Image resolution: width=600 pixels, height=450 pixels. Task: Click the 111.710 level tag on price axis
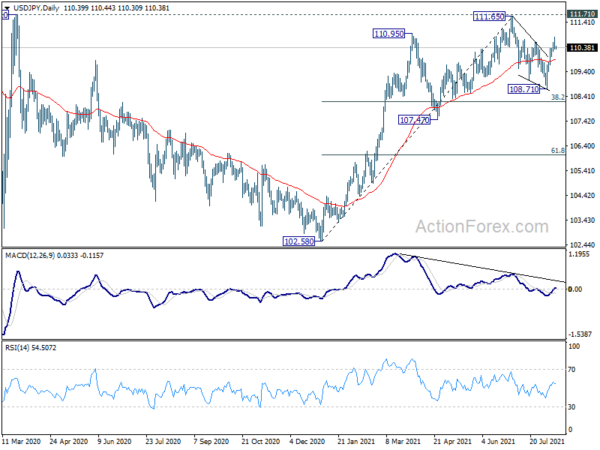tap(582, 14)
